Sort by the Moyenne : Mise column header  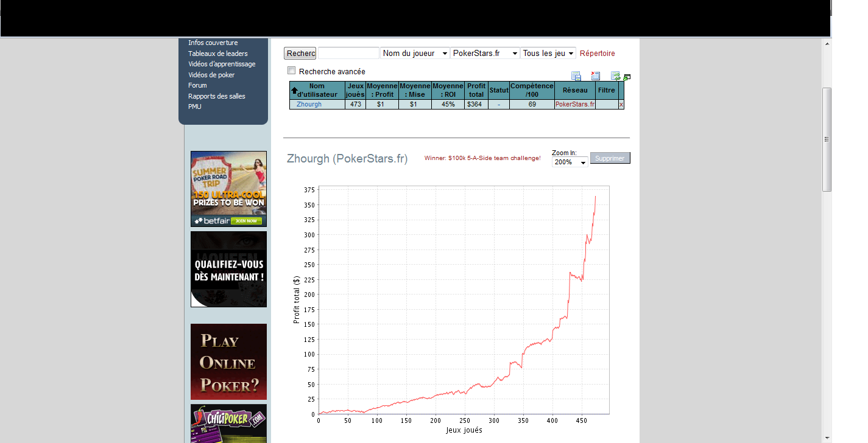(x=415, y=91)
